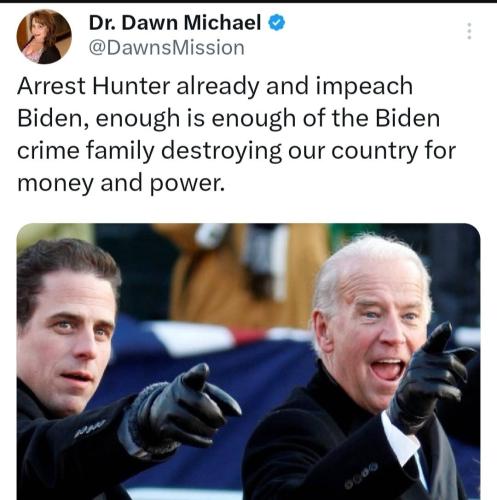Click the phrase 'money and power.' in tweet
497x500 pixels.
click(121, 183)
